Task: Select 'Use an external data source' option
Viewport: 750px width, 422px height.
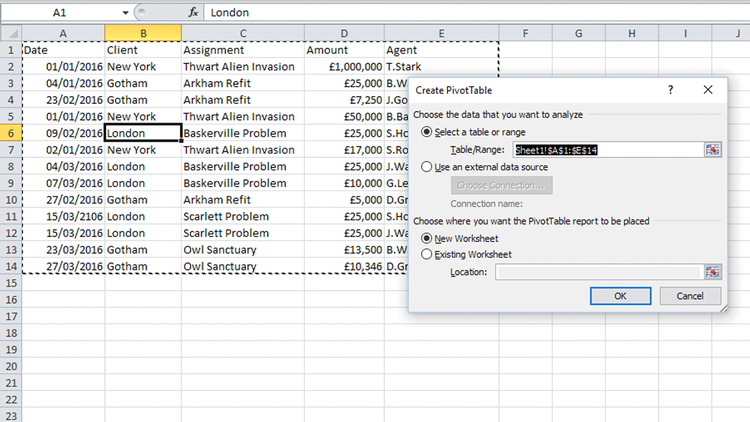Action: 429,167
